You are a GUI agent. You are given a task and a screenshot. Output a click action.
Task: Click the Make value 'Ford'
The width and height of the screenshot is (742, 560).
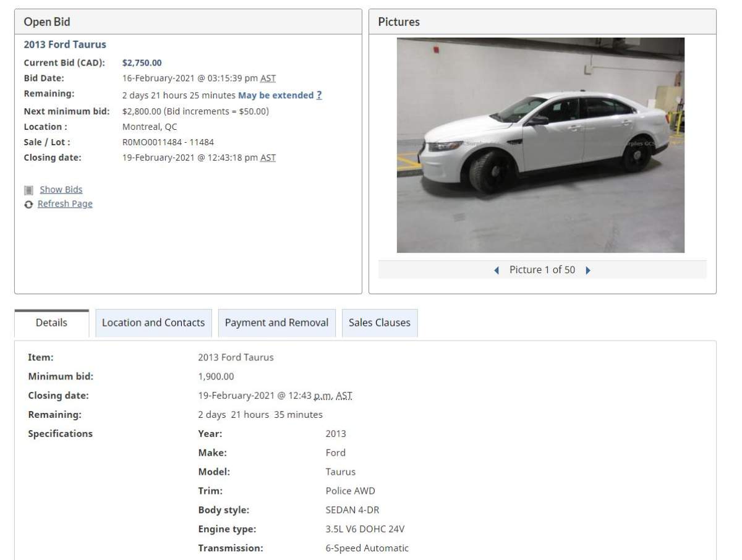pyautogui.click(x=336, y=452)
